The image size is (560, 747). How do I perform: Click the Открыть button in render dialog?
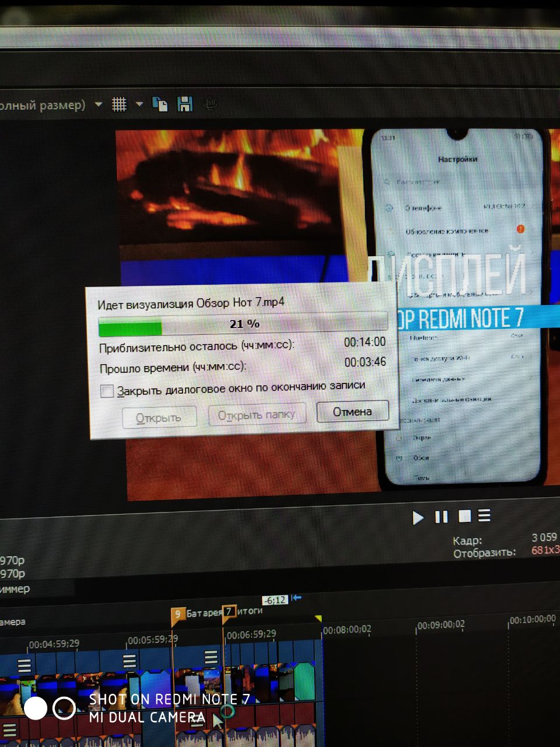pyautogui.click(x=159, y=418)
